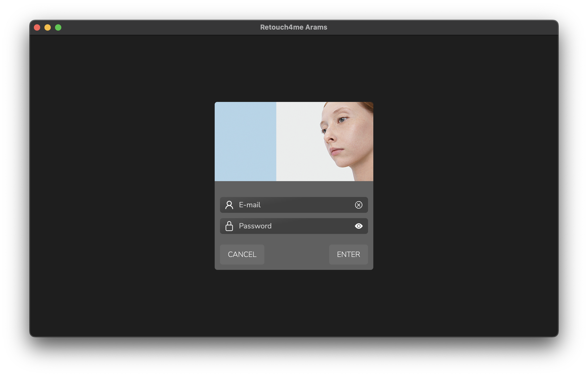This screenshot has height=376, width=588.
Task: Show password using the eye icon
Action: coord(359,226)
